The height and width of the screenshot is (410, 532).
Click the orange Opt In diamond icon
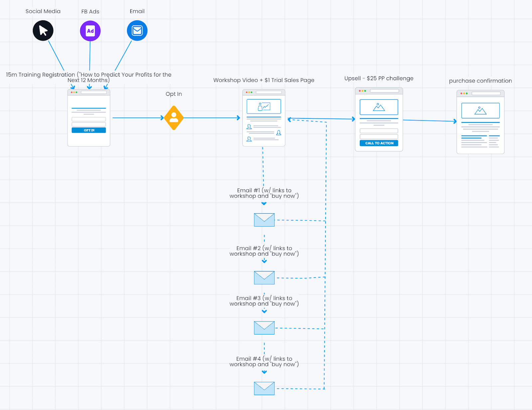pos(174,118)
